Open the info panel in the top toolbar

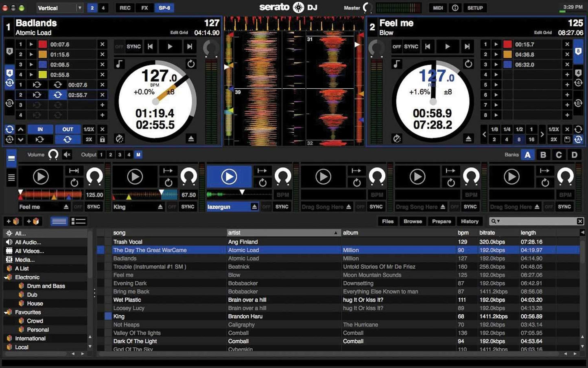455,8
